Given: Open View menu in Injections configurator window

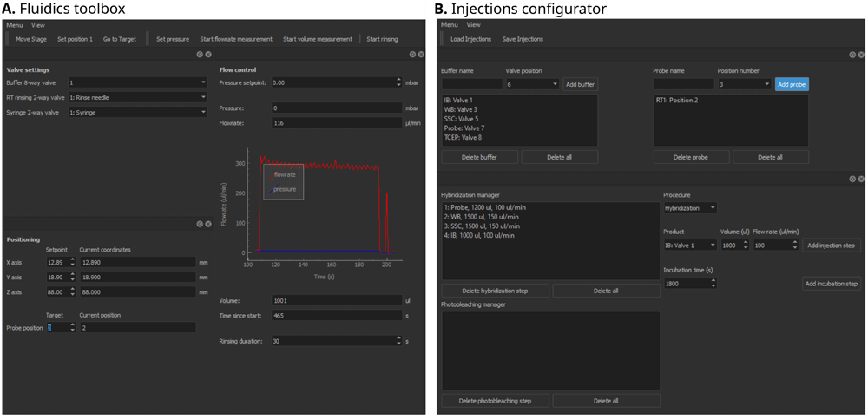Looking at the screenshot, I should [473, 25].
